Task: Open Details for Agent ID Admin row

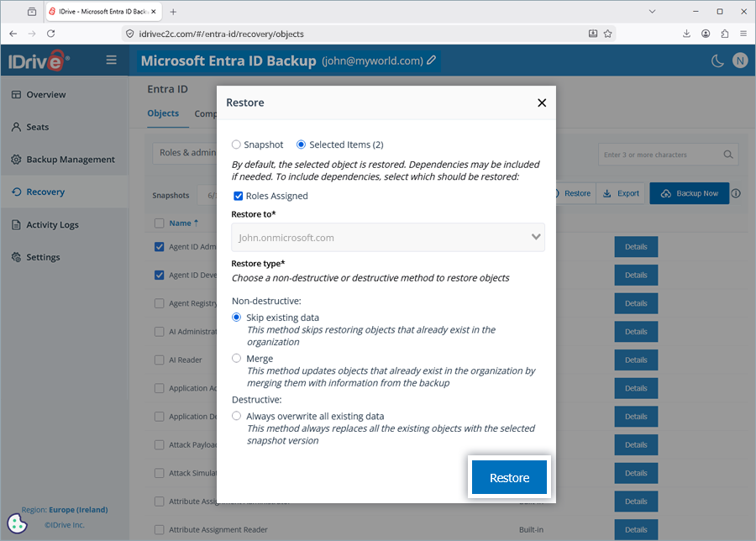Action: pos(636,247)
